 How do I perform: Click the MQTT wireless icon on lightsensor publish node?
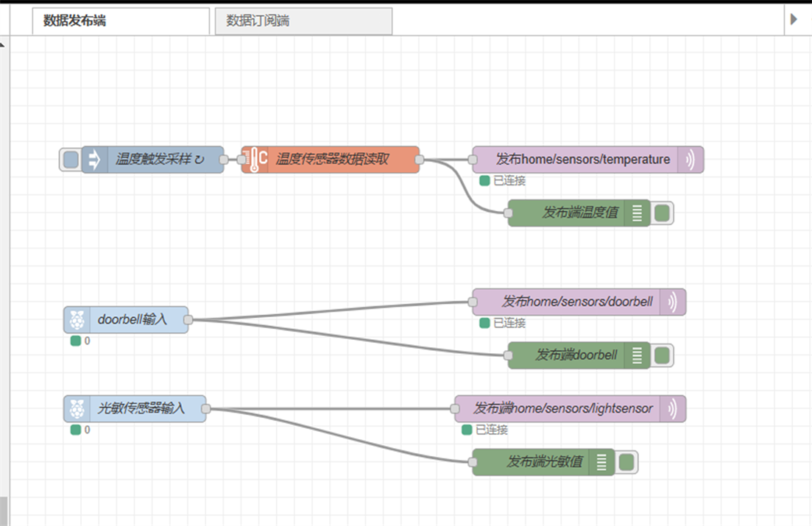pyautogui.click(x=672, y=408)
